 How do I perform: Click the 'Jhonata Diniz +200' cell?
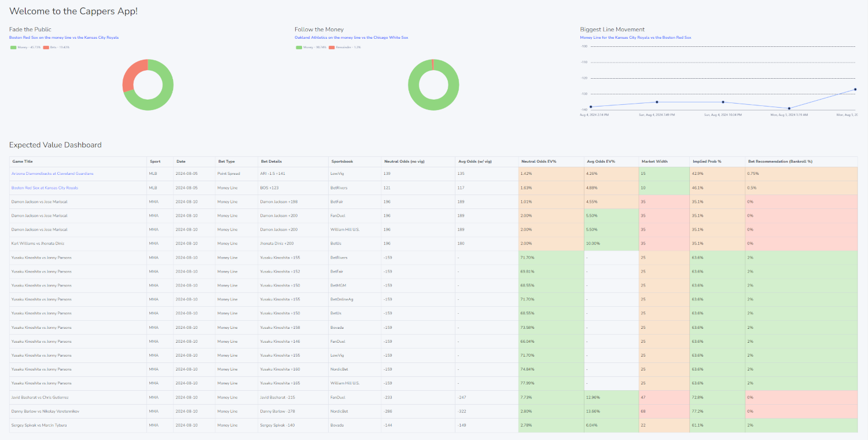coord(293,244)
